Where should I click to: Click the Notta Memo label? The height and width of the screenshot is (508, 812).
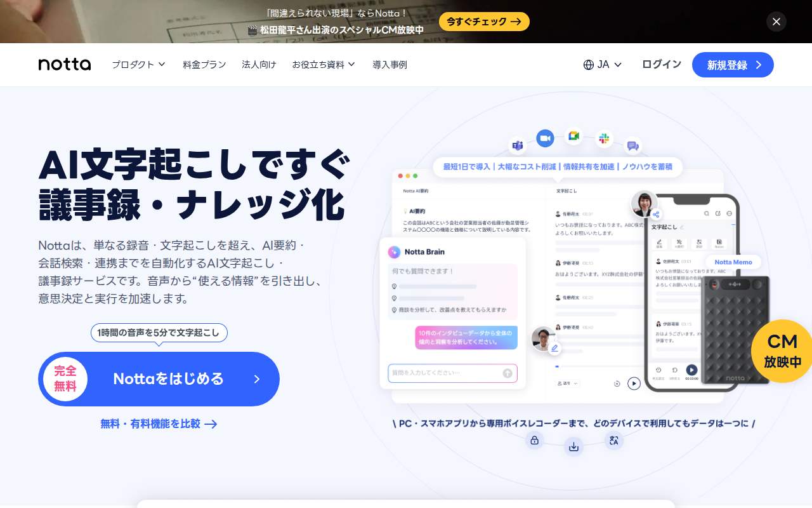(x=733, y=262)
